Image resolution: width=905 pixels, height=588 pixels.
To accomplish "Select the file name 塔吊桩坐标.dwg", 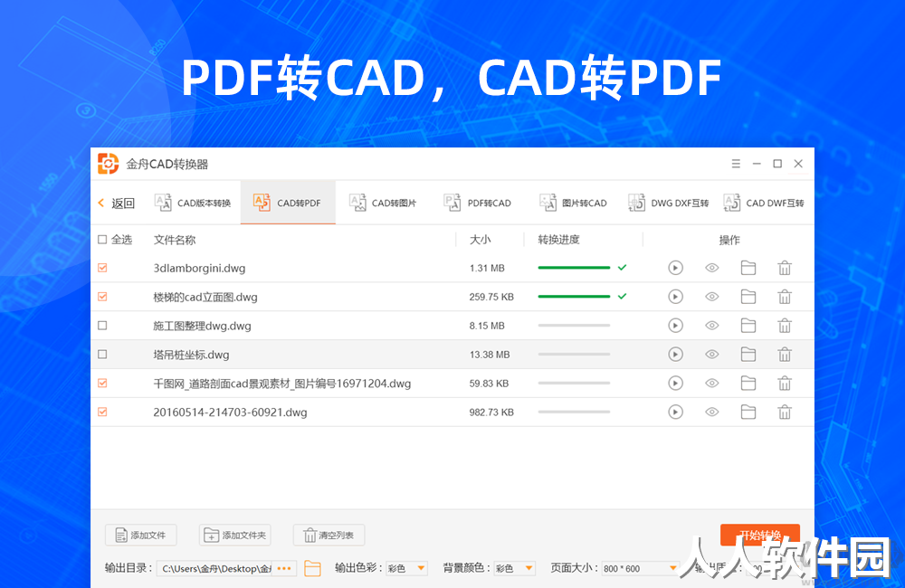I will pyautogui.click(x=191, y=355).
